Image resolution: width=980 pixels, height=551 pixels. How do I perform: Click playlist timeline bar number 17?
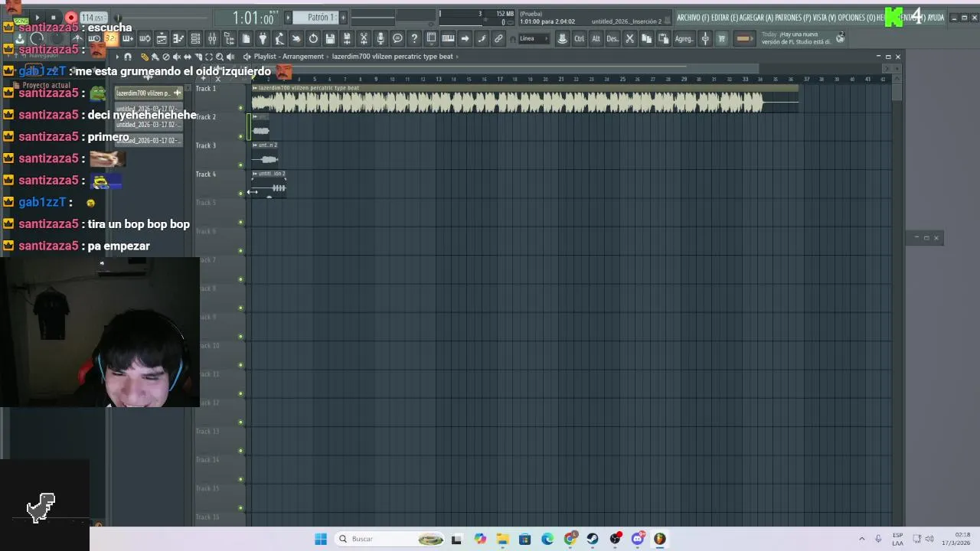tap(499, 79)
